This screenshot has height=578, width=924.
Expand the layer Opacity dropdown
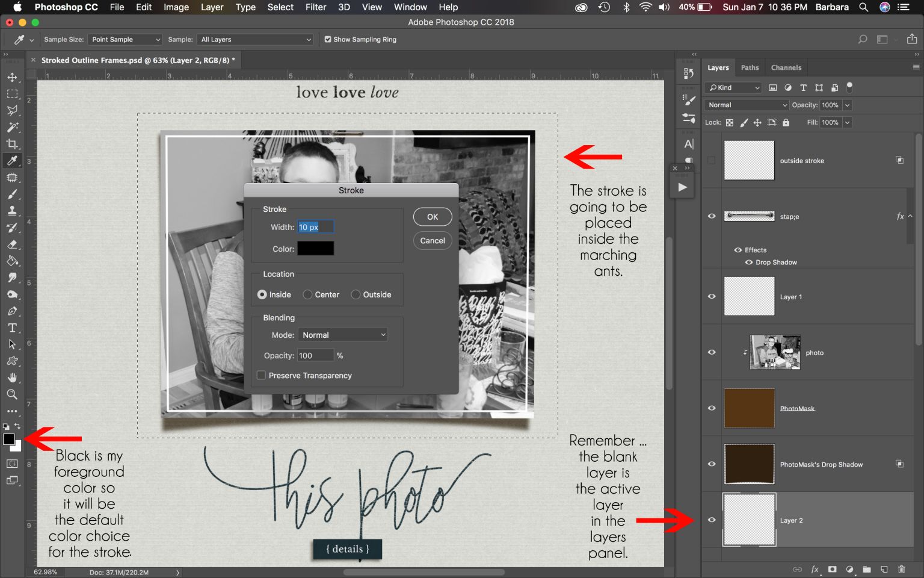(x=847, y=105)
